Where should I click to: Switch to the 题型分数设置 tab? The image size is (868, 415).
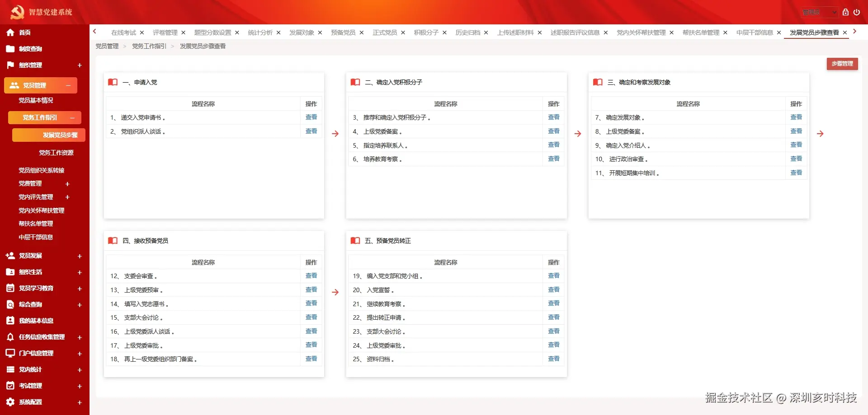coord(212,33)
